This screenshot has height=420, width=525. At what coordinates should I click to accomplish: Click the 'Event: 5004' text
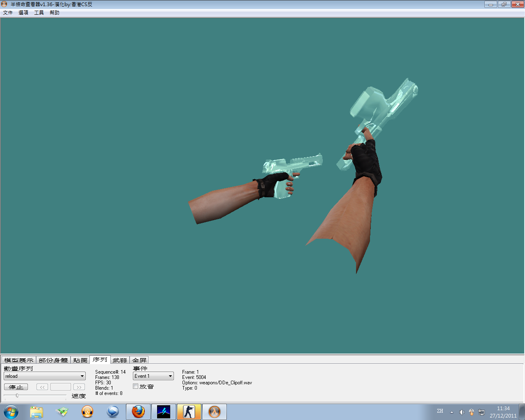click(194, 377)
